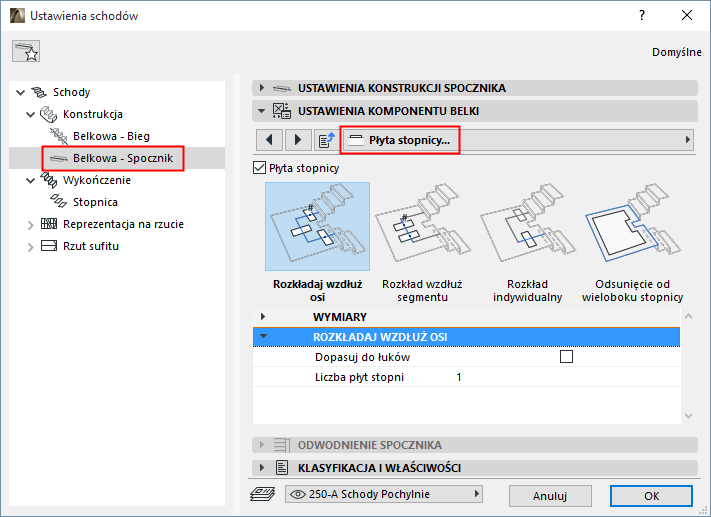Enable the Dopasuj do łuków checkbox
The image size is (711, 517).
(x=566, y=357)
